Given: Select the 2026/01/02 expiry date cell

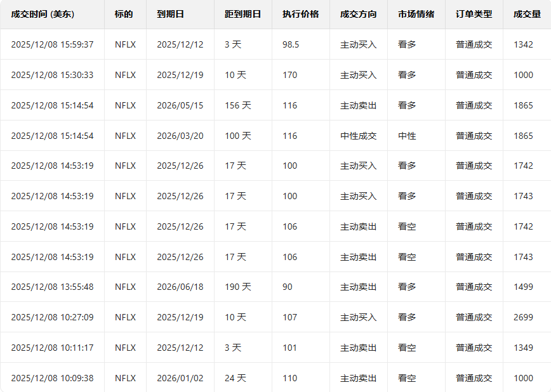Looking at the screenshot, I should 180,378.
